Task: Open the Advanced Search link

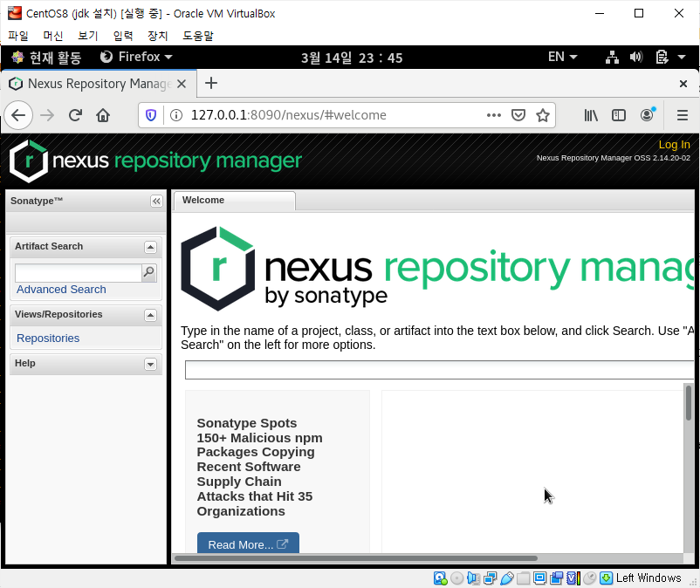Action: tap(61, 290)
